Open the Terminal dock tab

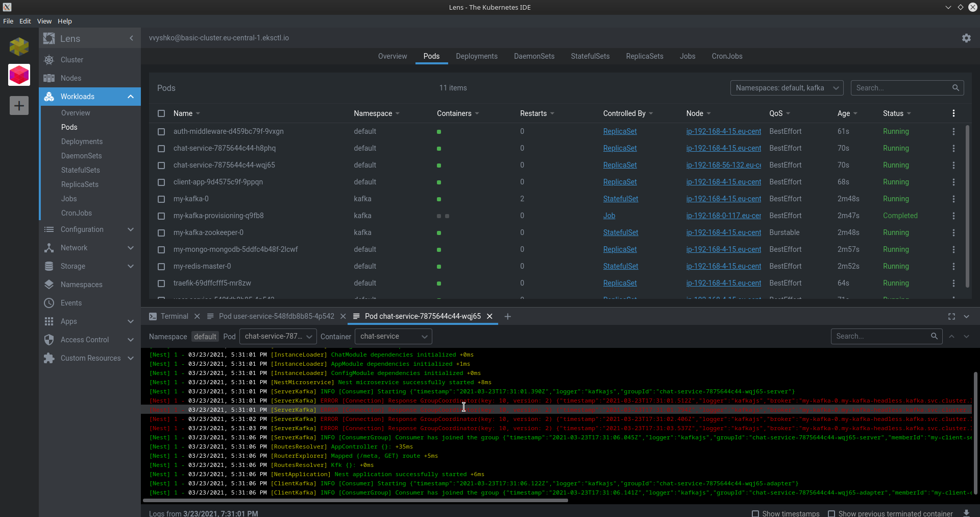coord(169,316)
